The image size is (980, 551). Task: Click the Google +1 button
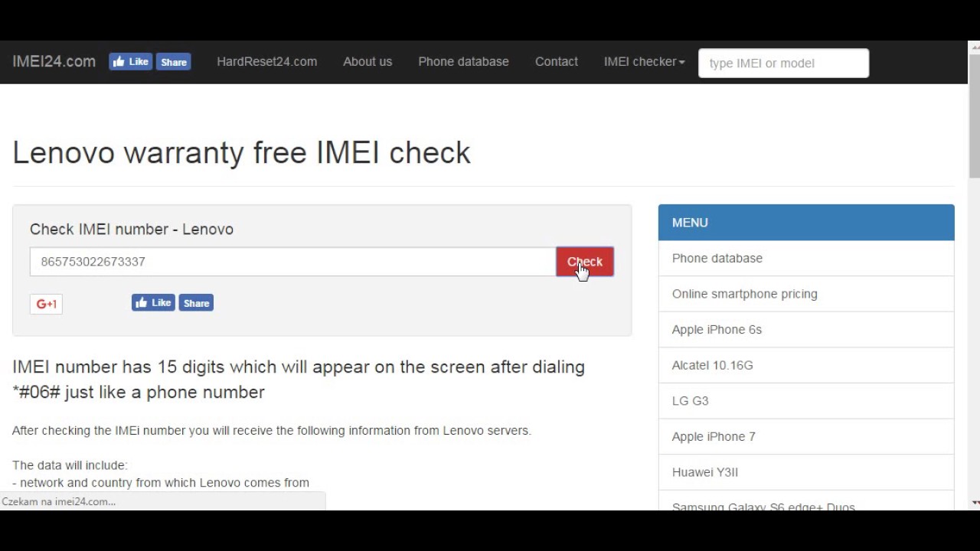pyautogui.click(x=46, y=304)
